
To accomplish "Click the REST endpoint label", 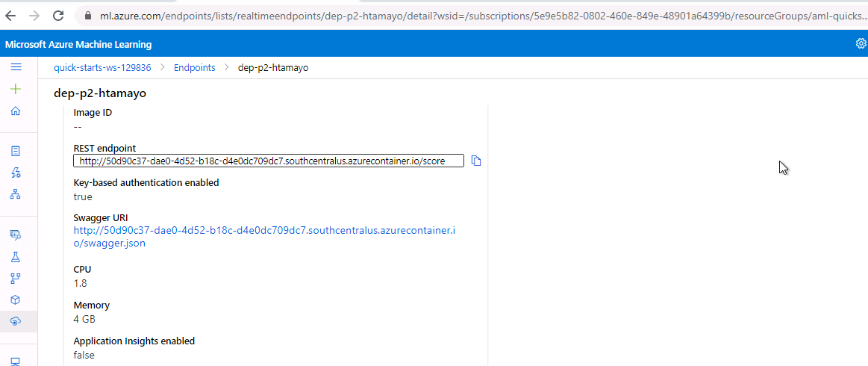I will [x=104, y=148].
